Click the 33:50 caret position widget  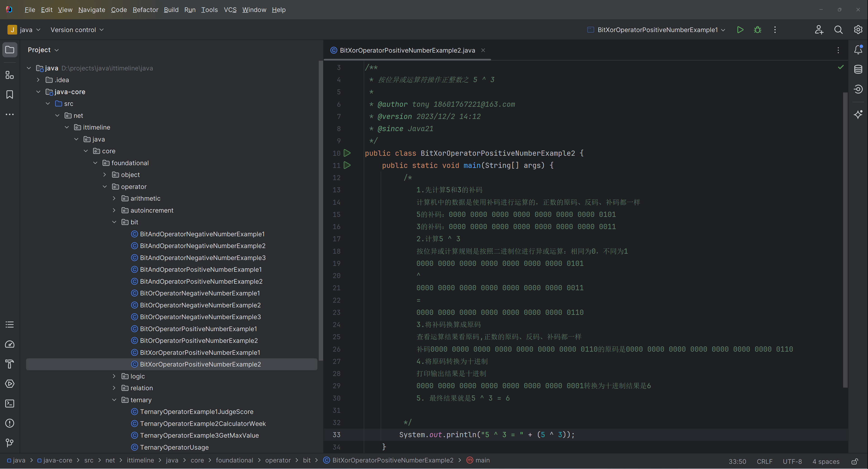(737, 461)
